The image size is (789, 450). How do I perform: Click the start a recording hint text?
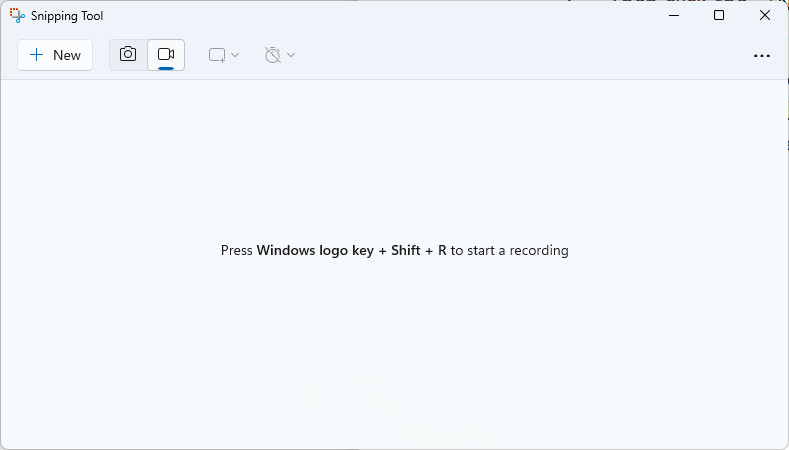click(509, 250)
